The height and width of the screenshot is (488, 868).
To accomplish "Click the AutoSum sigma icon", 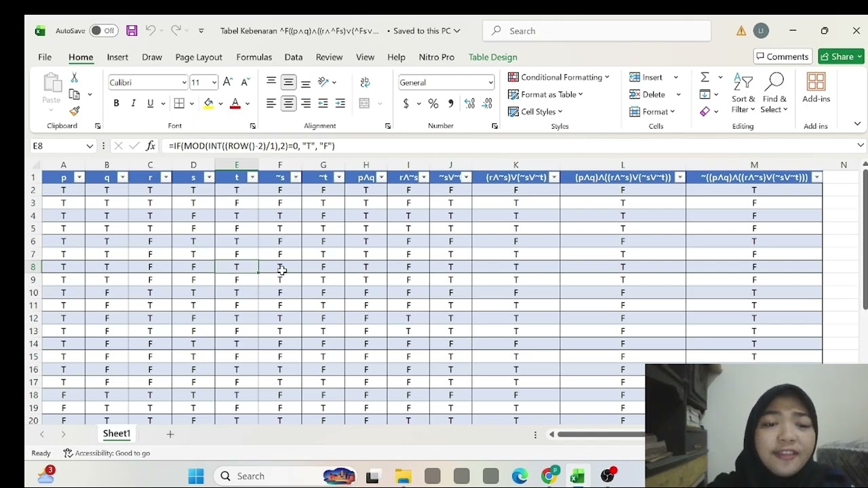I will pos(705,77).
